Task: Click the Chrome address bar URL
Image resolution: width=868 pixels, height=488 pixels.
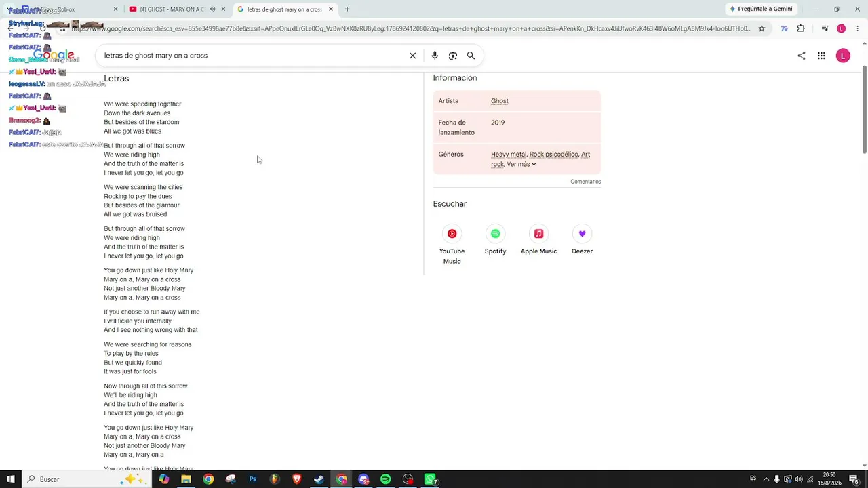Action: pyautogui.click(x=411, y=28)
